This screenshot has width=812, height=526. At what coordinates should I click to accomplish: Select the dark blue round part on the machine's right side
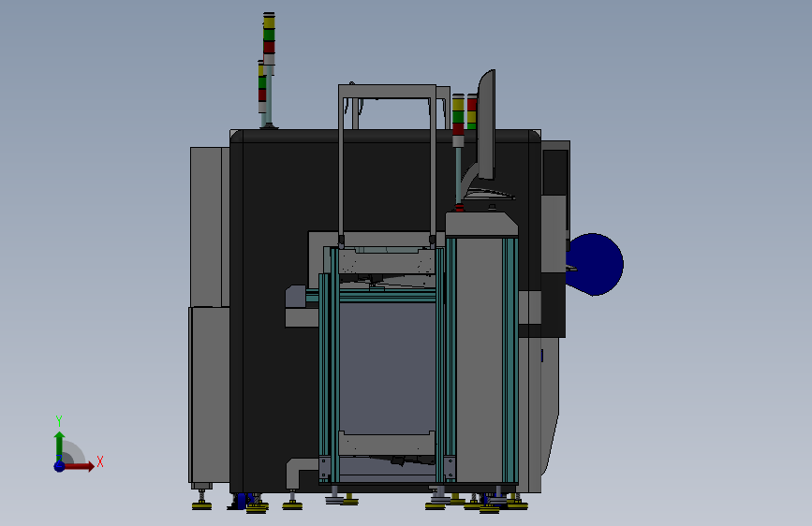596,264
